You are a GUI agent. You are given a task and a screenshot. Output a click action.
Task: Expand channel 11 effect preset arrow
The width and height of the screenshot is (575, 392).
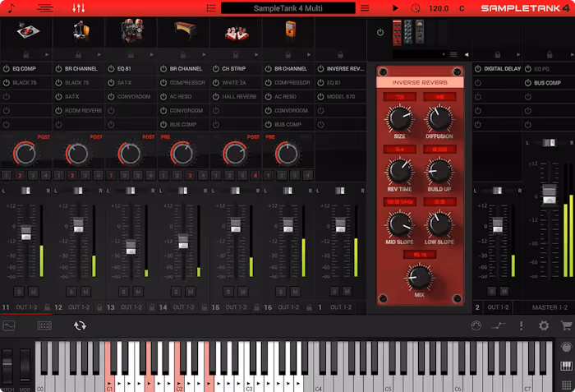pos(47,55)
